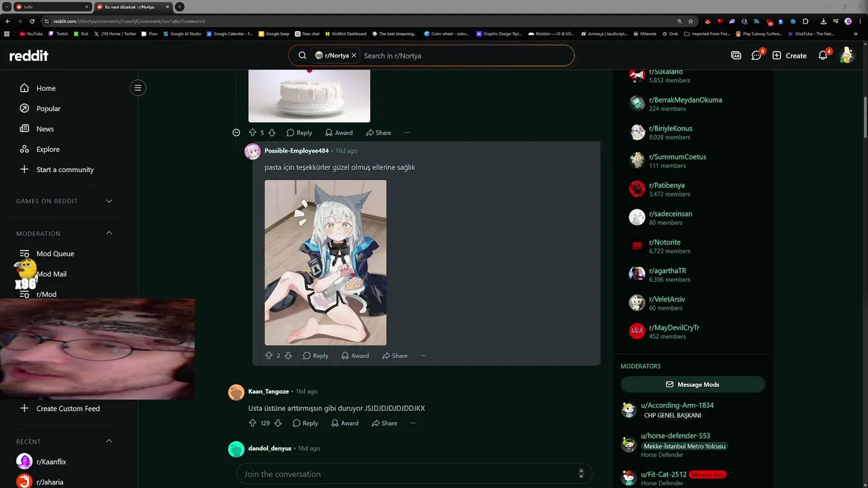Viewport: 868px width, 488px height.
Task: Click dandol_denyus's avatar
Action: [x=236, y=449]
